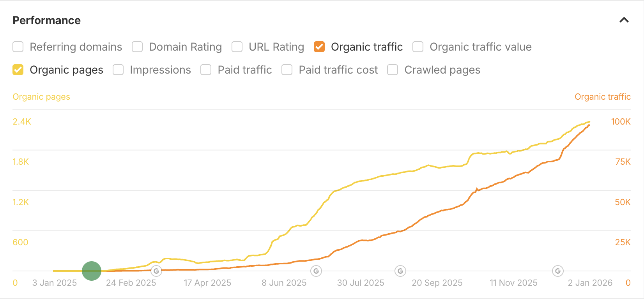
Task: Click the Google update marker near 8 Jun 2025
Action: [x=316, y=271]
